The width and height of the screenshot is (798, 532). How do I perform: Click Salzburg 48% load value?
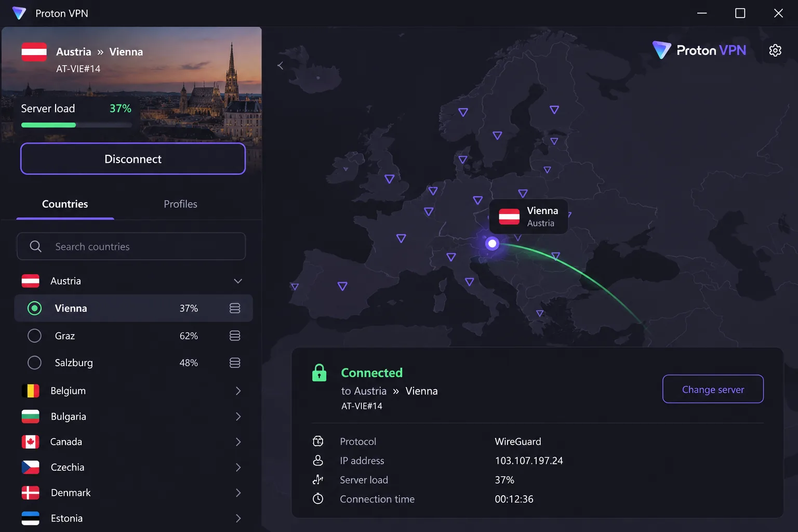tap(189, 363)
